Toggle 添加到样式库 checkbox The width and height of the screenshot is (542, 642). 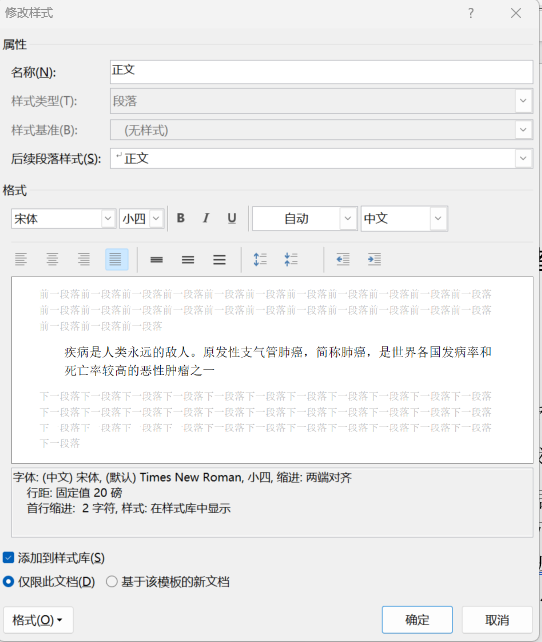click(x=8, y=557)
